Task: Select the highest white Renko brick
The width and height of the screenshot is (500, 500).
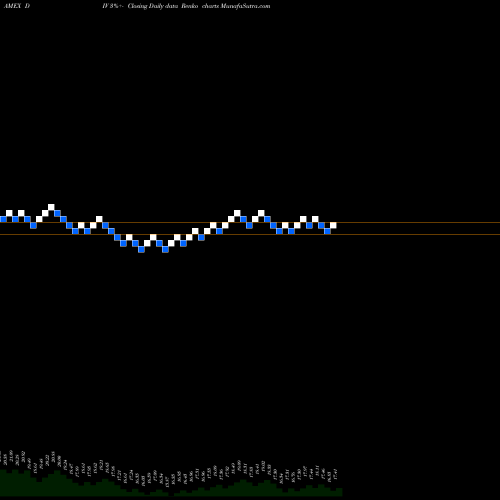Action: pos(51,207)
